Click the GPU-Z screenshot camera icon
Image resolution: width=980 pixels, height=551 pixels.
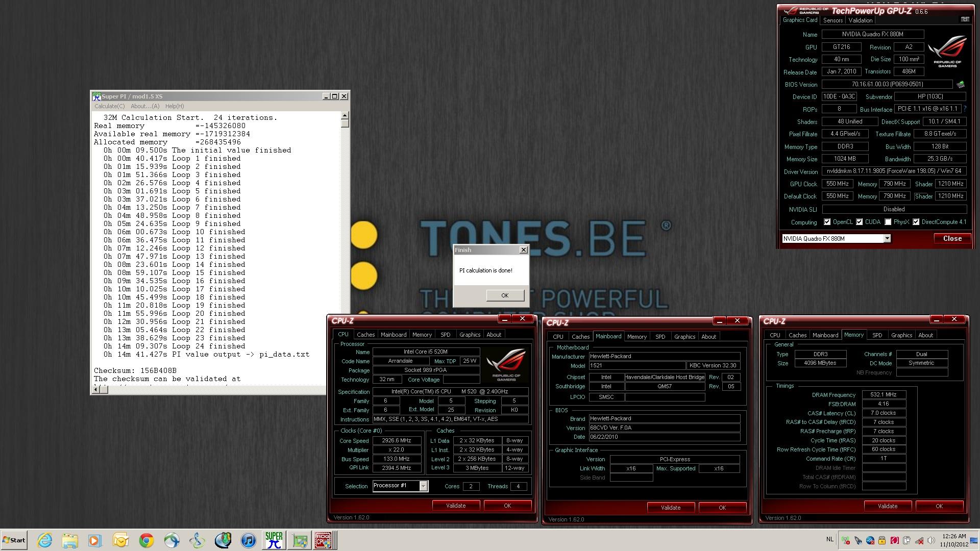(x=965, y=19)
